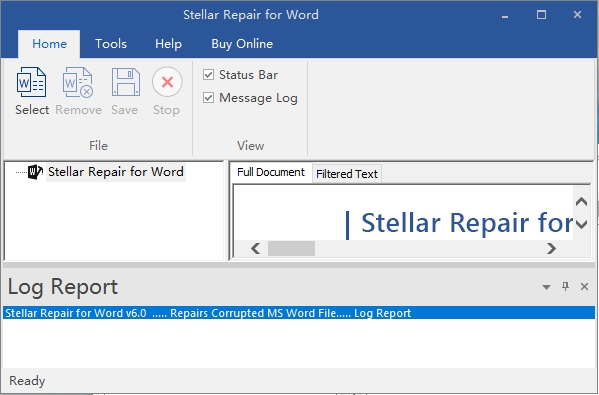
Task: Click the Remove file icon
Action: pyautogui.click(x=78, y=82)
